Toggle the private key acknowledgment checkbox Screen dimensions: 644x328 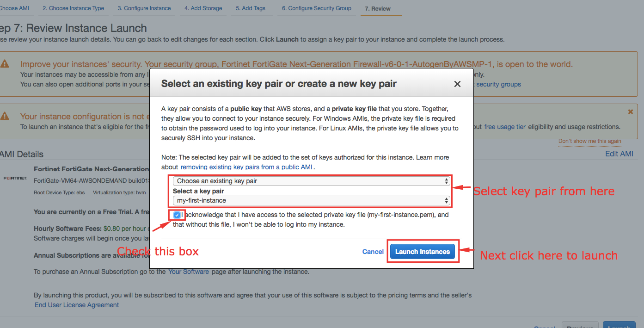click(x=177, y=215)
